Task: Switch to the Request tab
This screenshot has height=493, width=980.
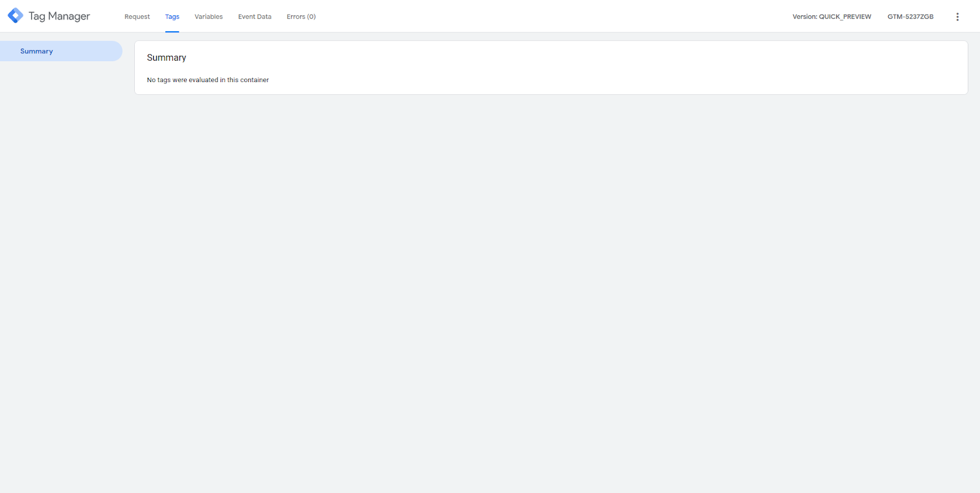Action: [x=137, y=17]
